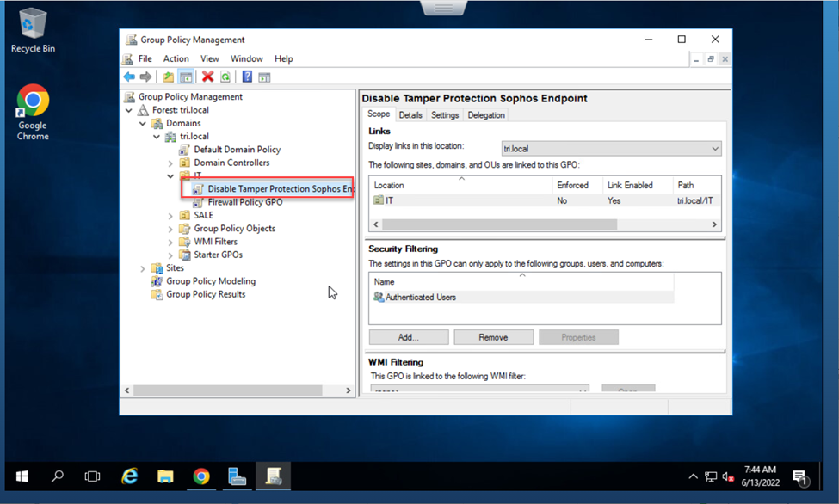This screenshot has height=504, width=839.
Task: Expand the WMI Filters node
Action: [x=170, y=242]
